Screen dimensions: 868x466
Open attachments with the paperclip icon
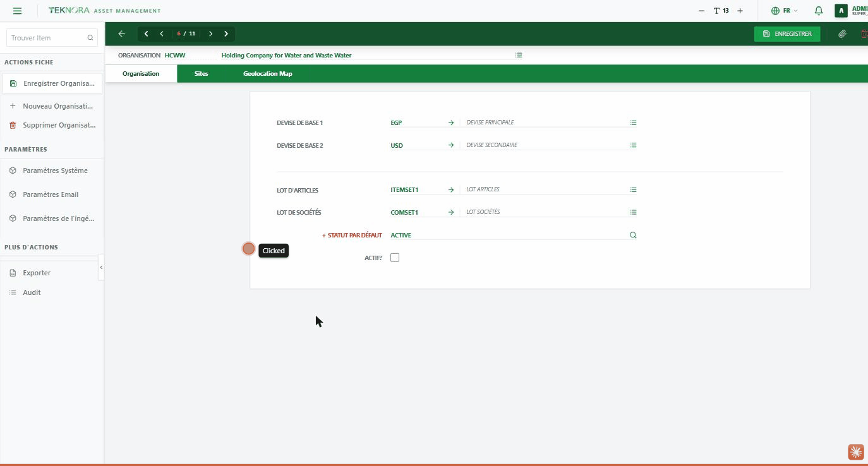click(842, 33)
